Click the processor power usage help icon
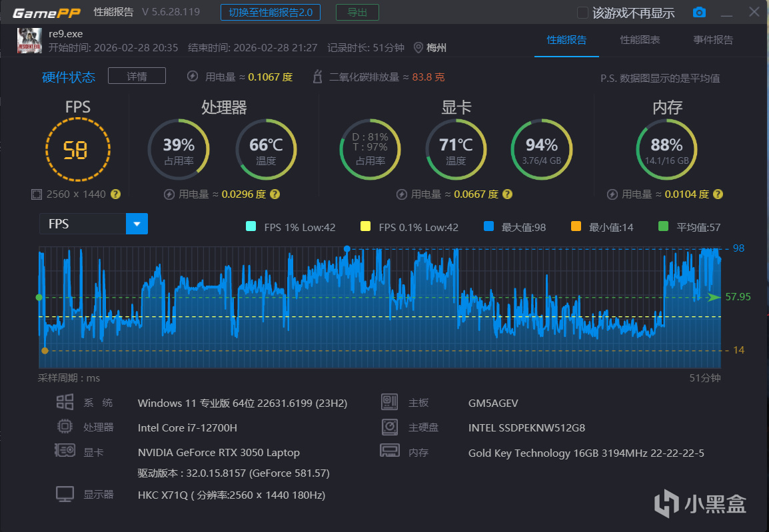The image size is (769, 532). pos(275,194)
